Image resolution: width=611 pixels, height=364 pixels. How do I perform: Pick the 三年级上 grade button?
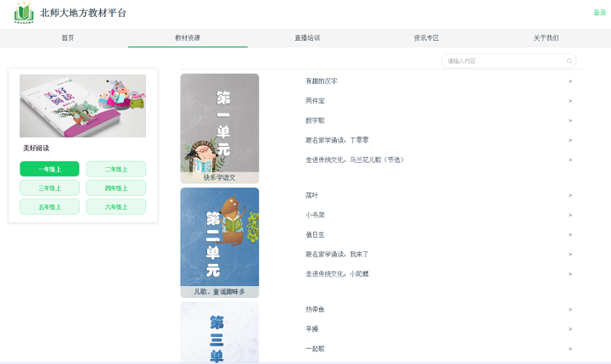click(49, 188)
